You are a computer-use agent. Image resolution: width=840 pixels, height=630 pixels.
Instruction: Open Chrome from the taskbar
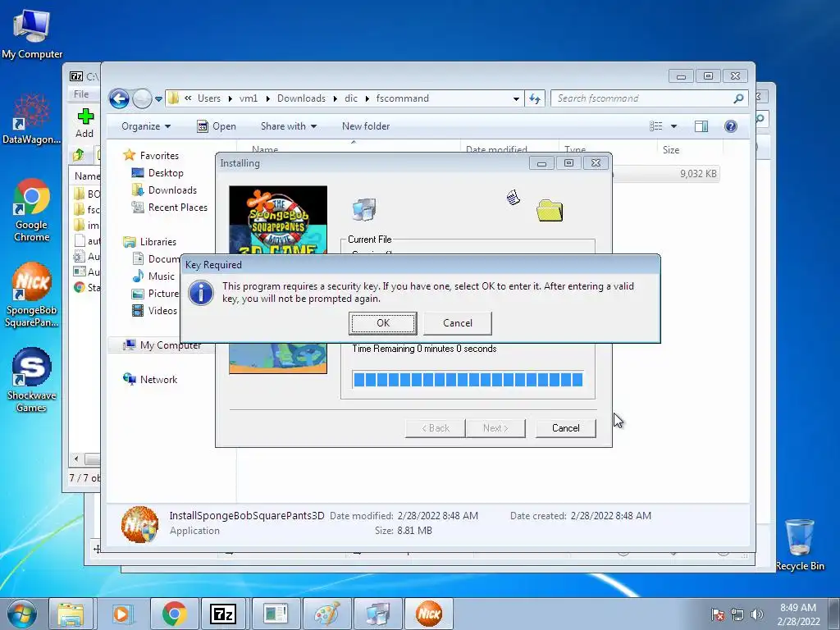point(174,614)
